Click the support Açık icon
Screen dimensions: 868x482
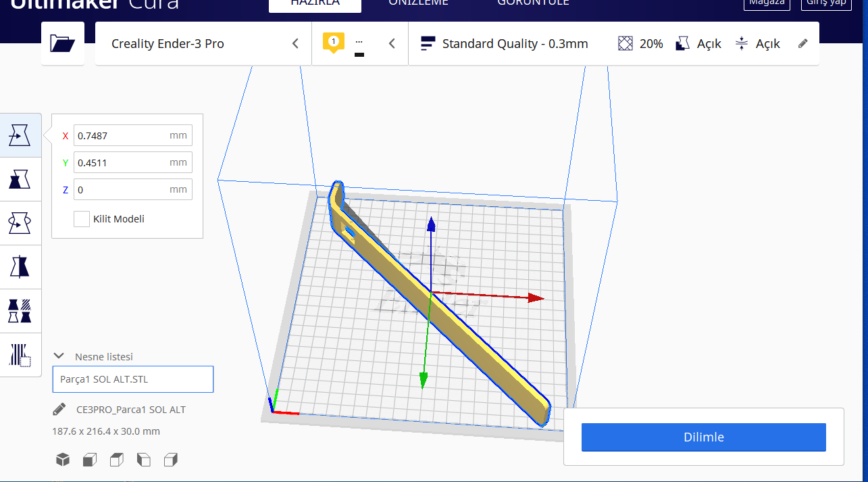683,44
